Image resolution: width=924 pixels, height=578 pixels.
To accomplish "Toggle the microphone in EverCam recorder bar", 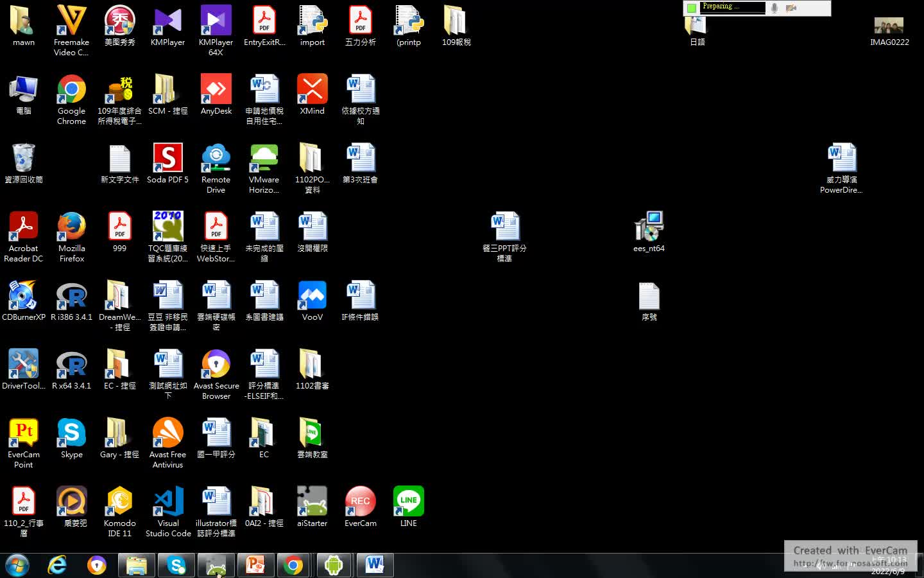I will tap(774, 8).
